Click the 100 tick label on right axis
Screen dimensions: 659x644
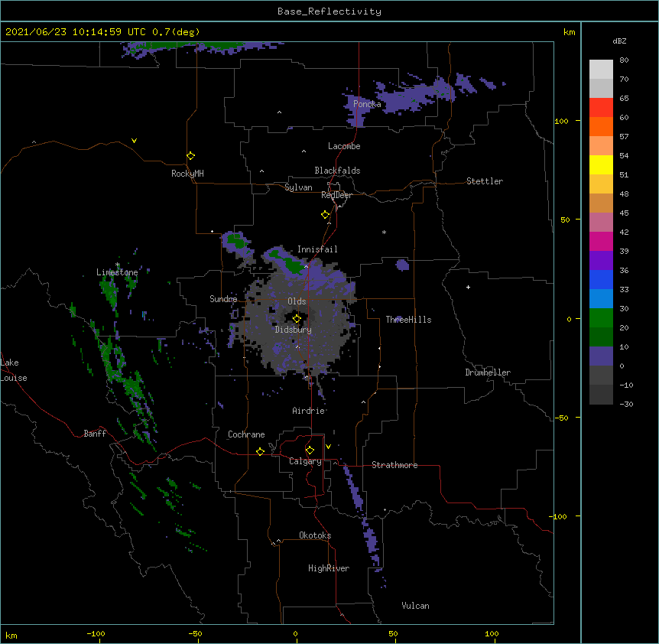[561, 121]
